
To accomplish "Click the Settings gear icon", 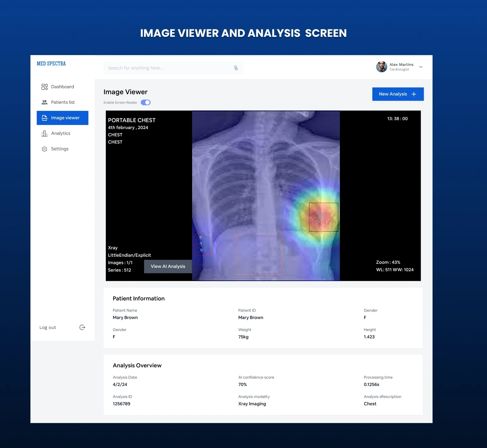I will (44, 149).
